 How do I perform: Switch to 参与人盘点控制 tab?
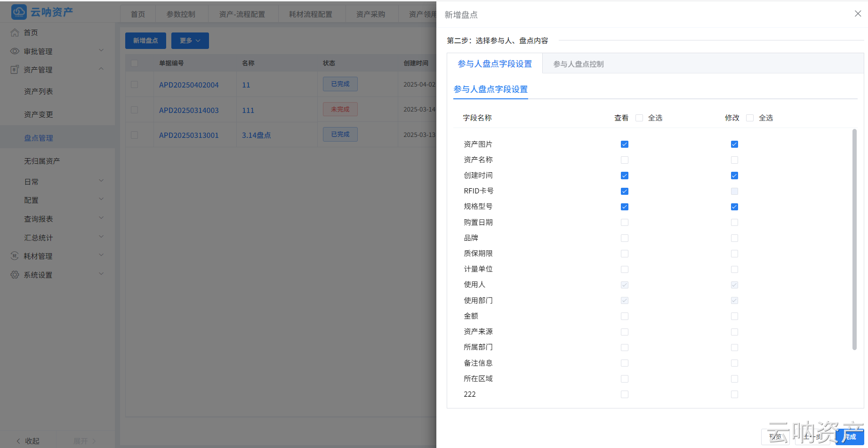point(578,64)
